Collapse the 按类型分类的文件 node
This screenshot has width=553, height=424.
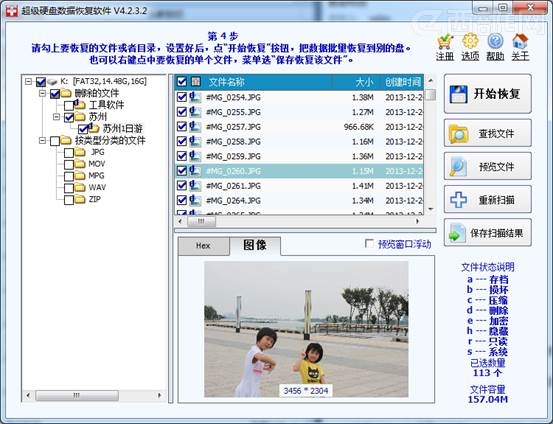tap(42, 140)
